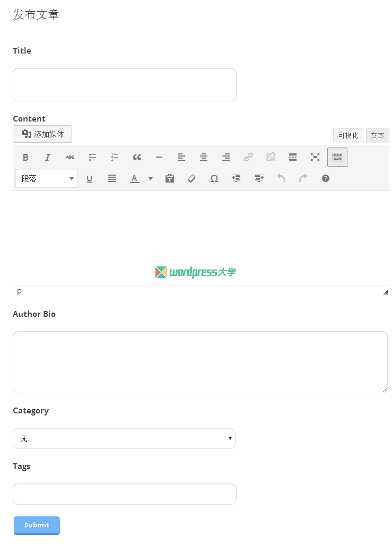
Task: Toggle paste as text
Action: click(170, 179)
